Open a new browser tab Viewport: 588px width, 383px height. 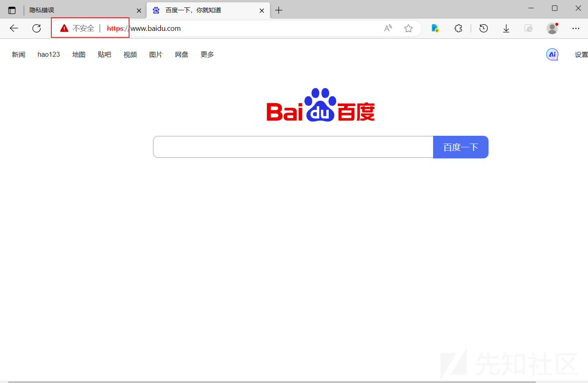[x=279, y=10]
